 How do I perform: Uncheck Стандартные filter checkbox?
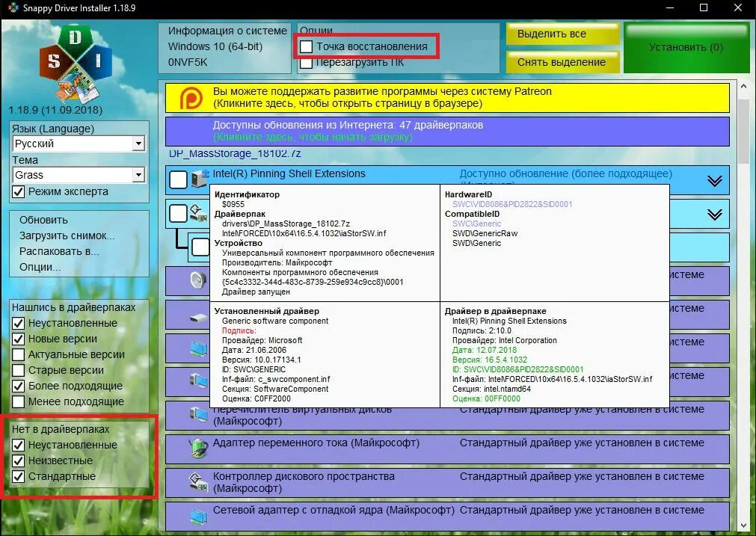coord(19,477)
